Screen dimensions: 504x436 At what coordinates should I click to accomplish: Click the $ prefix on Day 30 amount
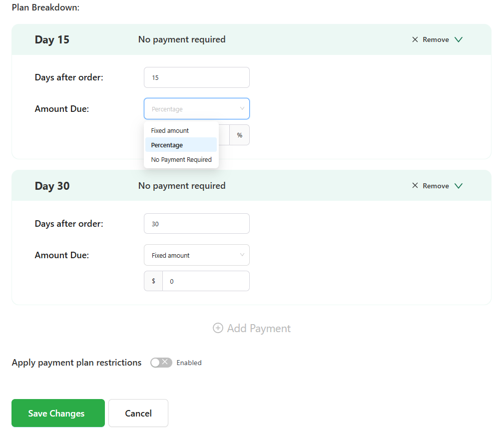click(153, 281)
